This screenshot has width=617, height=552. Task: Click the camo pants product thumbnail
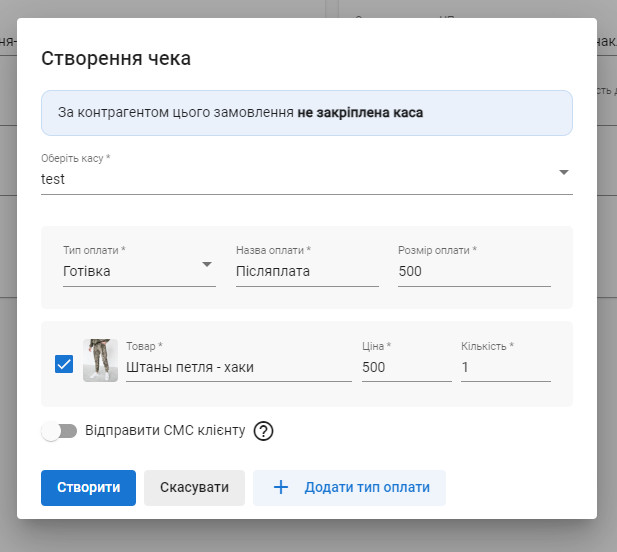(x=100, y=360)
